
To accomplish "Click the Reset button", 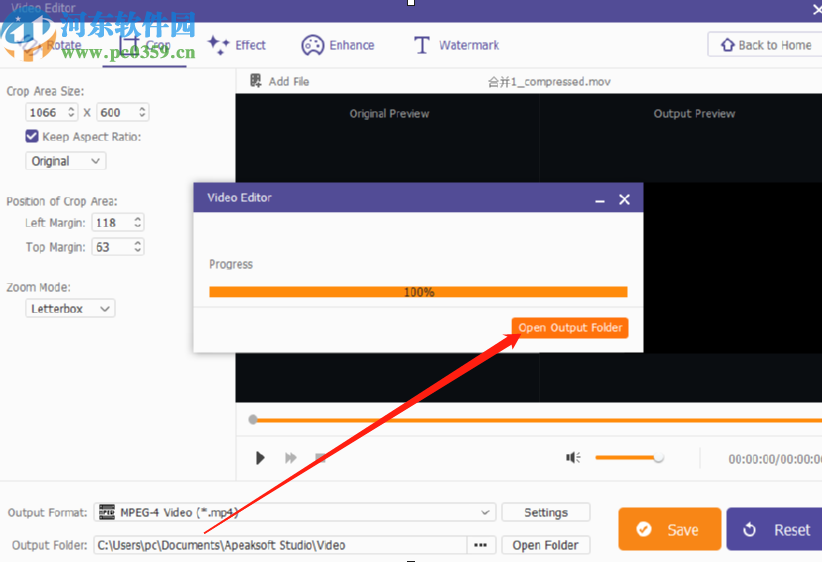I will pos(775,529).
